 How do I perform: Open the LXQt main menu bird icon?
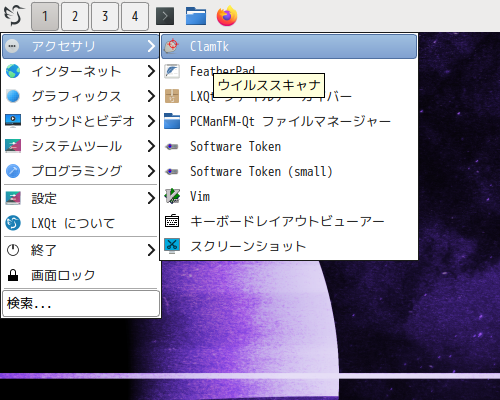point(14,16)
